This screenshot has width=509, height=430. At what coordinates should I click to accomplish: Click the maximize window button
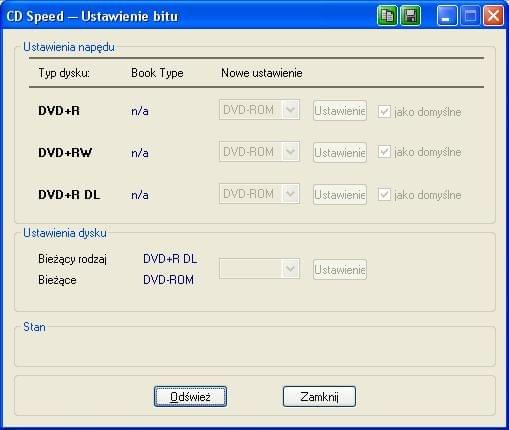tap(470, 16)
